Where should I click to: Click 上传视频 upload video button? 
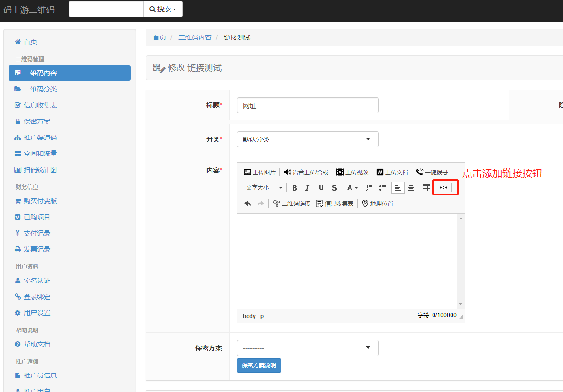[x=352, y=172]
